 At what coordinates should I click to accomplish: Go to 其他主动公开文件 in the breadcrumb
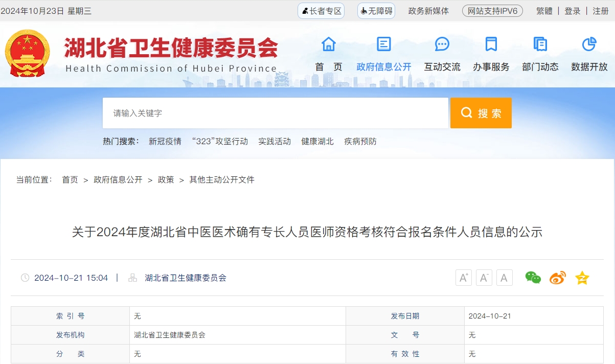coord(222,180)
